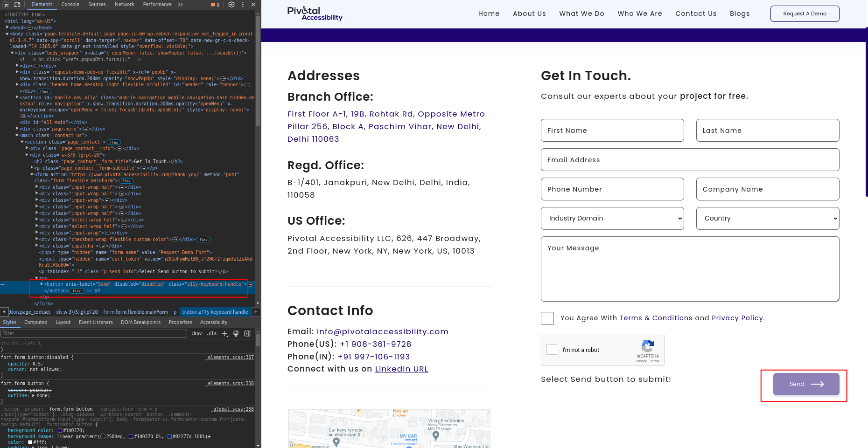Click the #1d0370 background-color swatch

click(x=60, y=431)
